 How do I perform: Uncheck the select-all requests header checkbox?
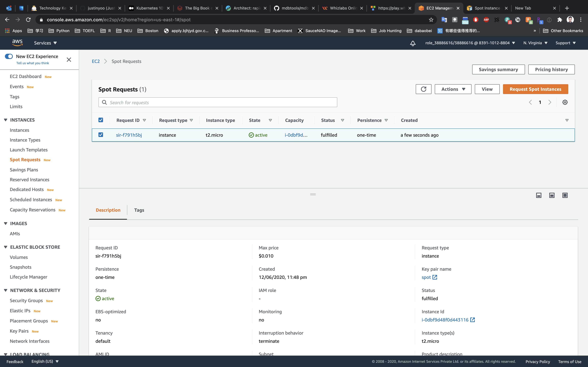click(101, 120)
